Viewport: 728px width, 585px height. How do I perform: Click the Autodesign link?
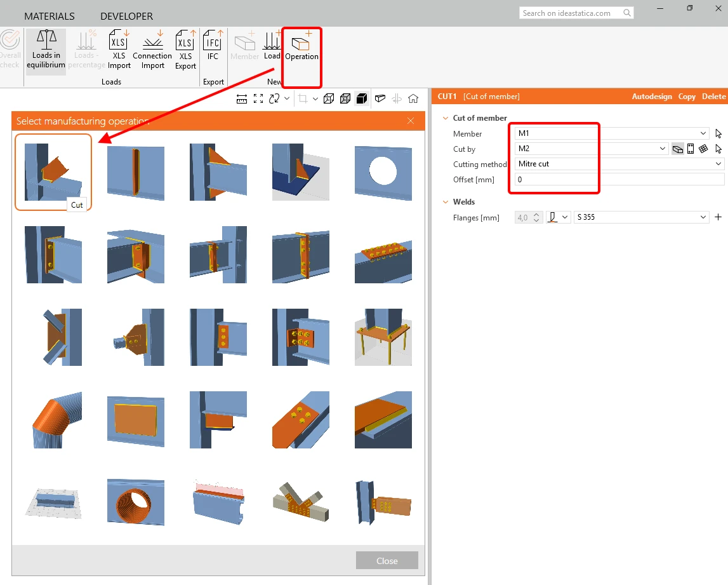(x=651, y=96)
